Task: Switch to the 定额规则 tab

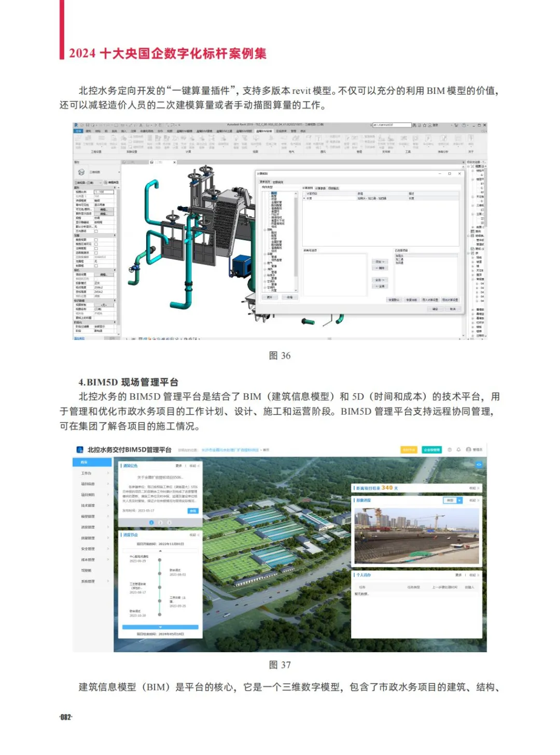Action: pyautogui.click(x=278, y=182)
